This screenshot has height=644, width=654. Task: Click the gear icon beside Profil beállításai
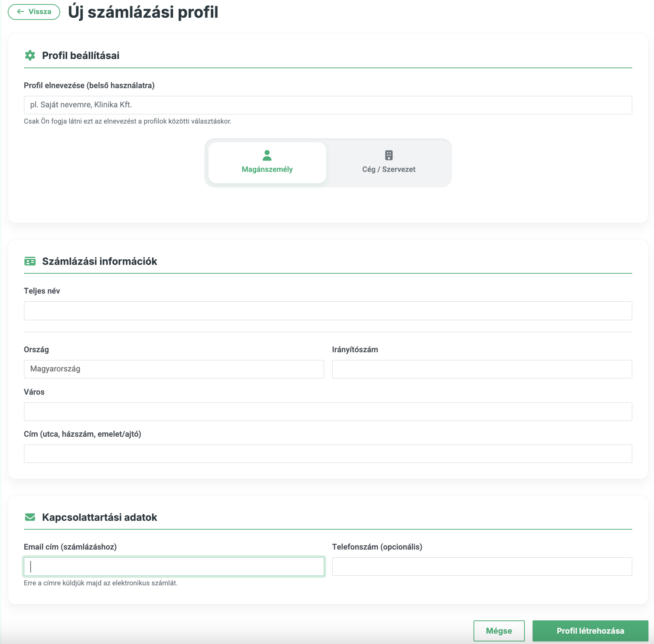(x=30, y=55)
